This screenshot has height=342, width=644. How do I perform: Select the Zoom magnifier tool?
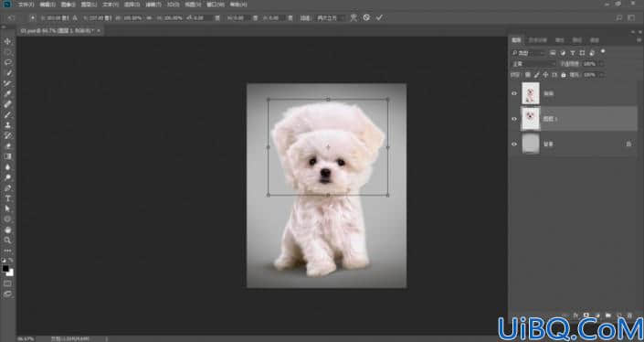pos(7,240)
